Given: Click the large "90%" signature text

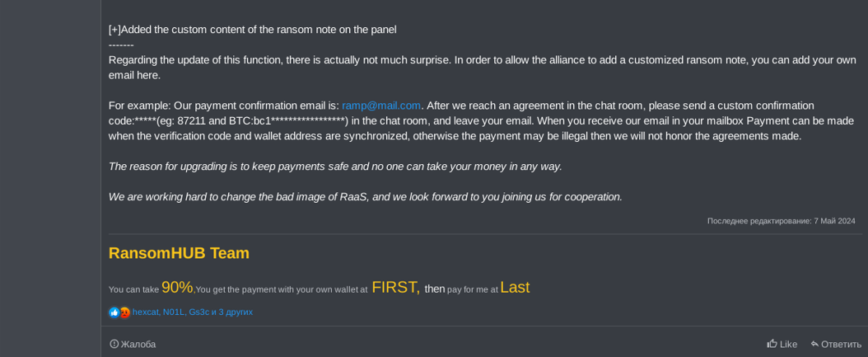Looking at the screenshot, I should (177, 287).
